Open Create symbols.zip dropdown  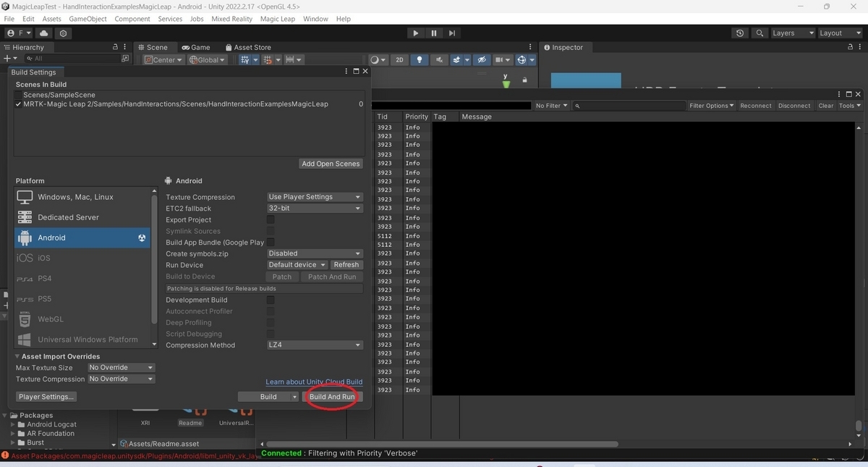(x=315, y=253)
